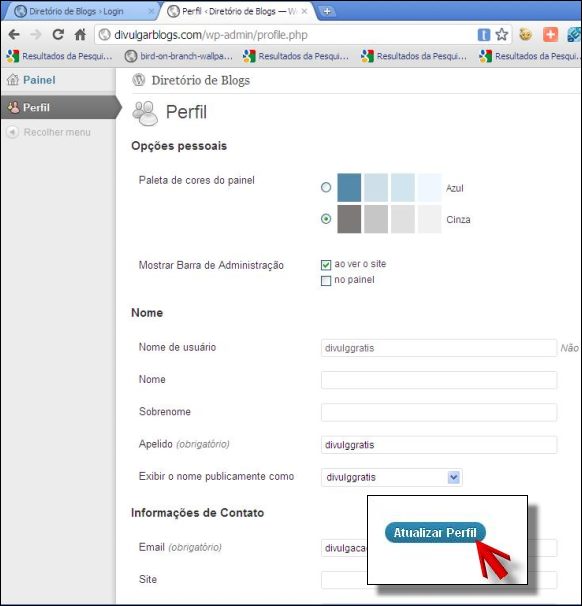The width and height of the screenshot is (582, 606).
Task: Click the 'Opções pessoais' heading
Action: point(179,146)
